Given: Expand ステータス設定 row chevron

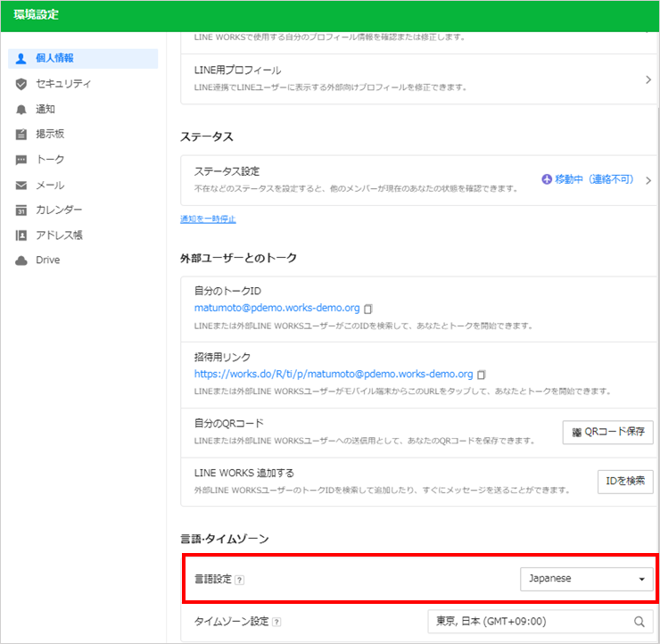Looking at the screenshot, I should point(648,180).
